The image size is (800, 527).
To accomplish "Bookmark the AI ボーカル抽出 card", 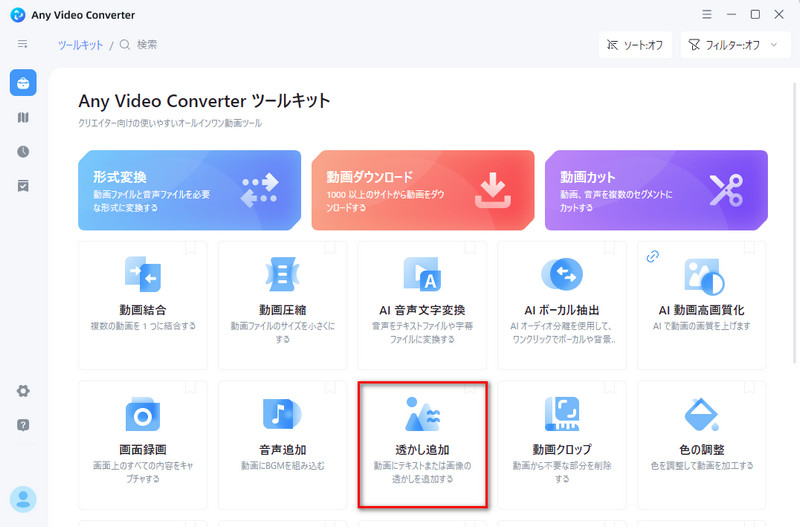I will [x=610, y=248].
